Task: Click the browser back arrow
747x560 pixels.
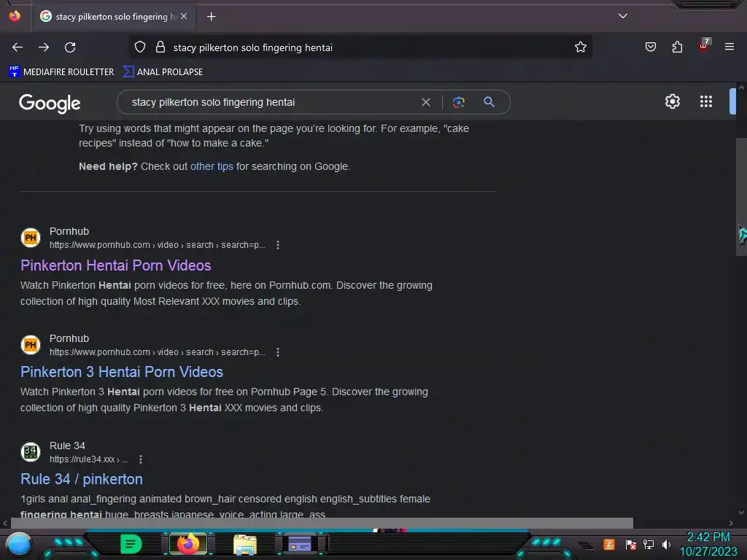Action: (18, 47)
